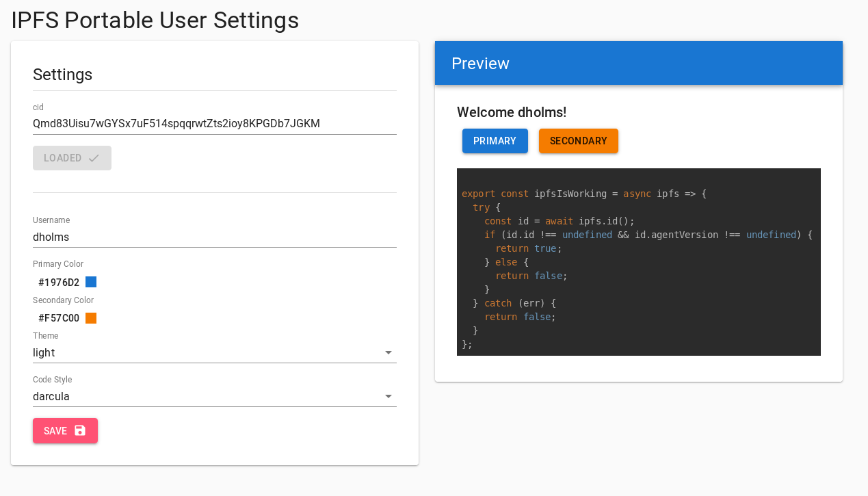Open the orange Secondary Color swatch

[x=91, y=318]
